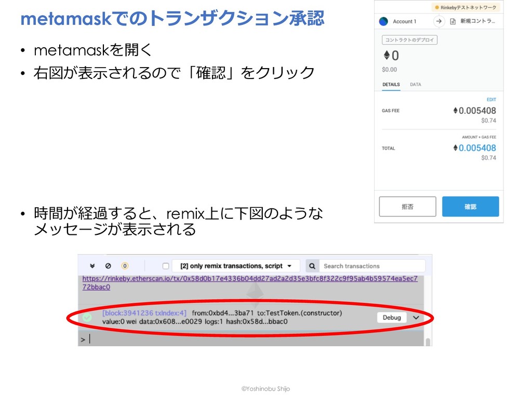The image size is (532, 399).
Task: Collapse the Remix terminal with double-chevron icon
Action: pos(92,266)
